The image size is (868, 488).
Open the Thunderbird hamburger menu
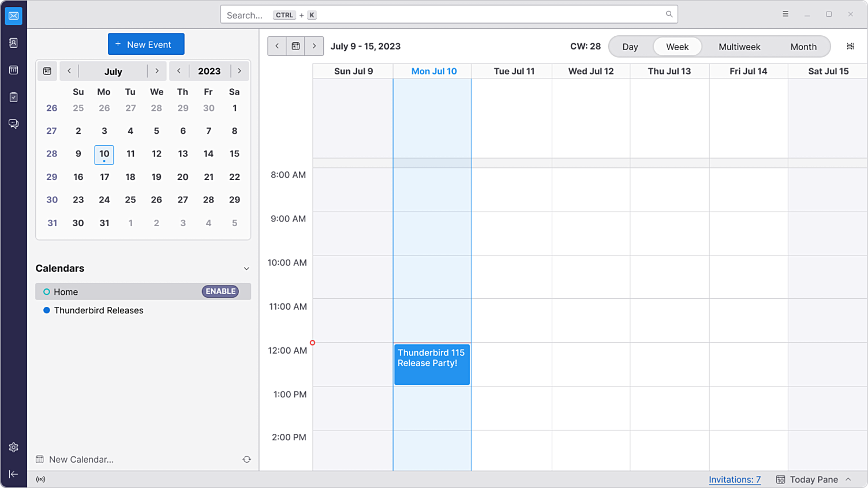pyautogui.click(x=785, y=14)
